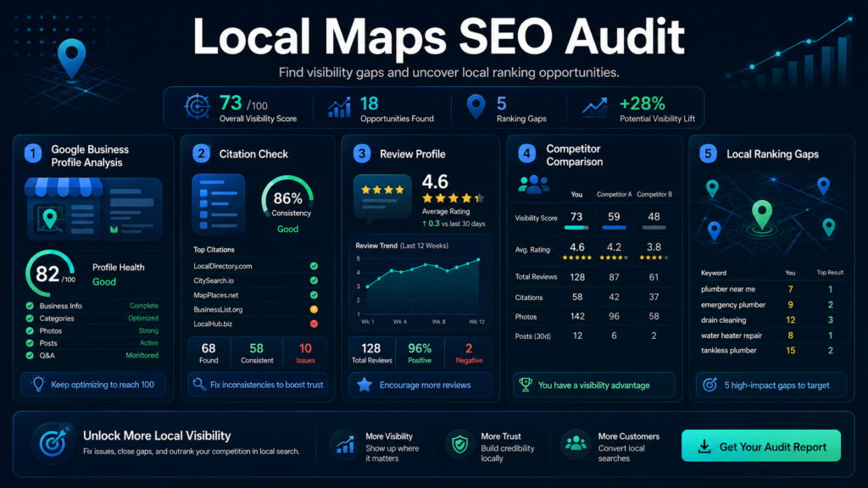The height and width of the screenshot is (488, 868).
Task: Click the plumber near me keyword row
Action: coord(772,289)
